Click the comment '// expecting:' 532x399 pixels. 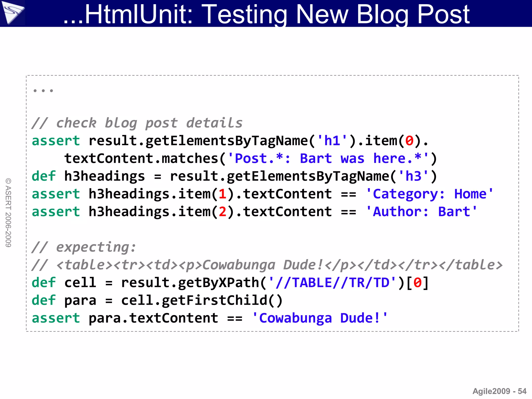point(84,247)
